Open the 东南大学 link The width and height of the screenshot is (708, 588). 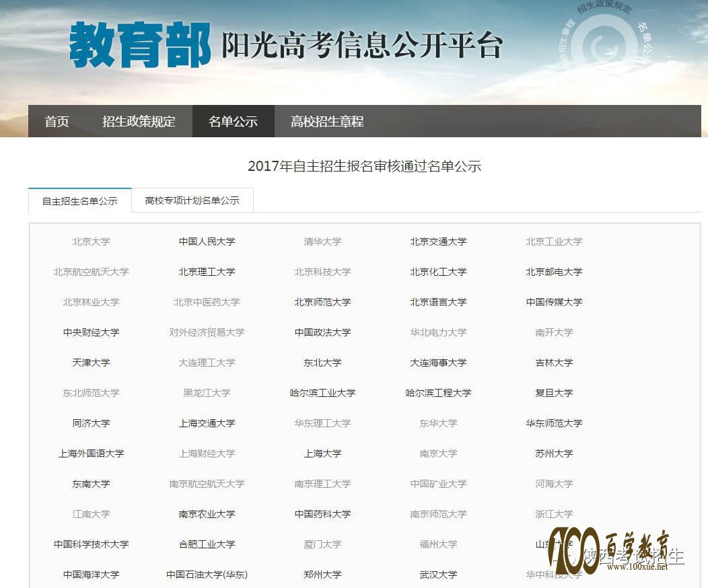point(92,483)
